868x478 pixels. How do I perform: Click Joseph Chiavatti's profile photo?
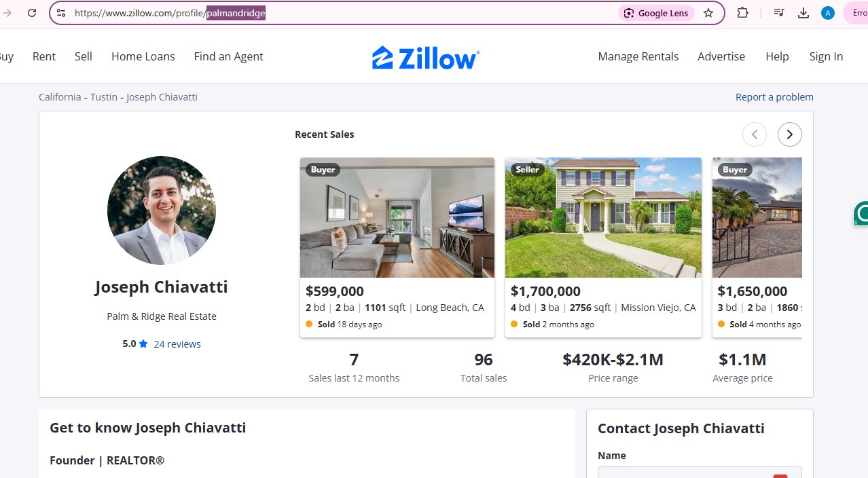161,210
